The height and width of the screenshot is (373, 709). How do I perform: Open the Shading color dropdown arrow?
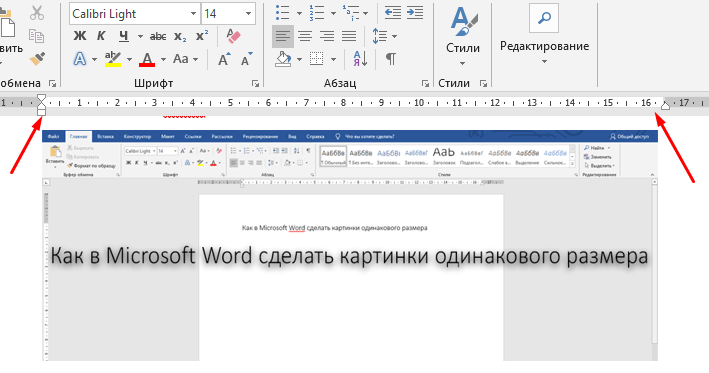point(299,59)
